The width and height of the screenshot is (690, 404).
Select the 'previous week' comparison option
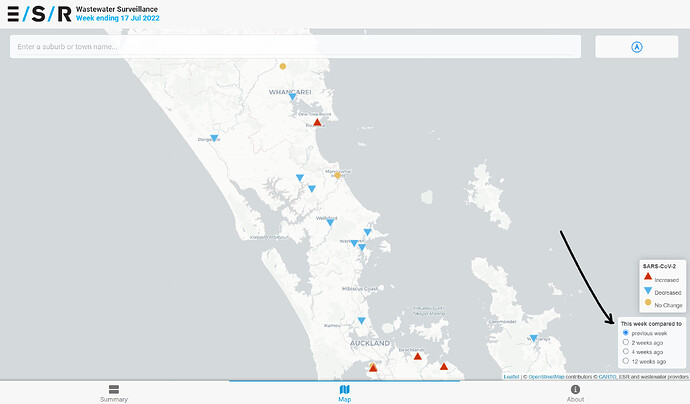coord(626,333)
